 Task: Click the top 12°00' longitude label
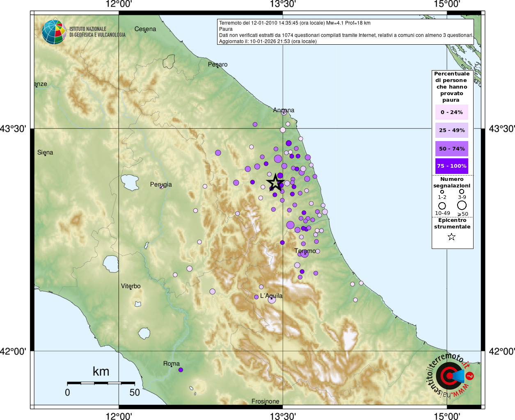(119, 4)
